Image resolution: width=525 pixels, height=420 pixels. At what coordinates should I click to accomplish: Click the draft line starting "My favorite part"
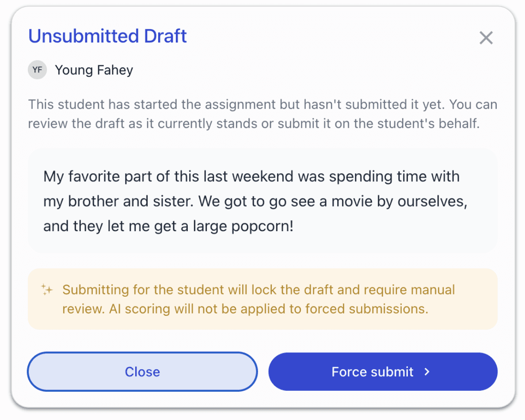coord(251,176)
